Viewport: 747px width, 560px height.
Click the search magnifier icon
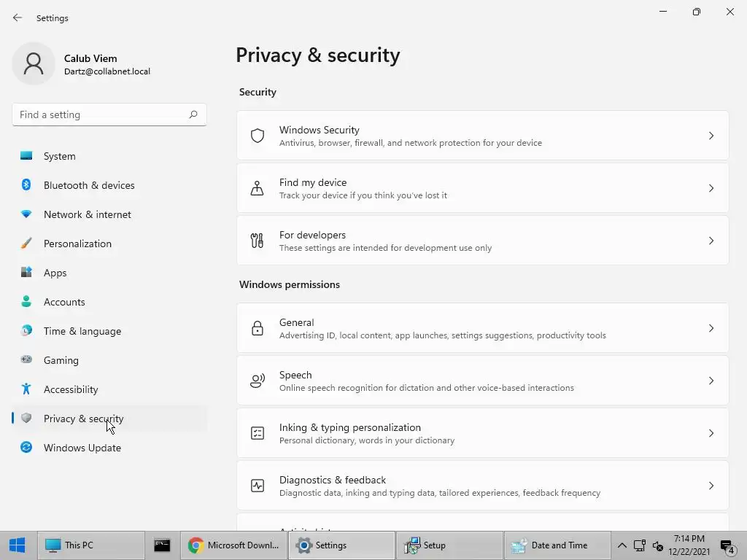(x=193, y=114)
